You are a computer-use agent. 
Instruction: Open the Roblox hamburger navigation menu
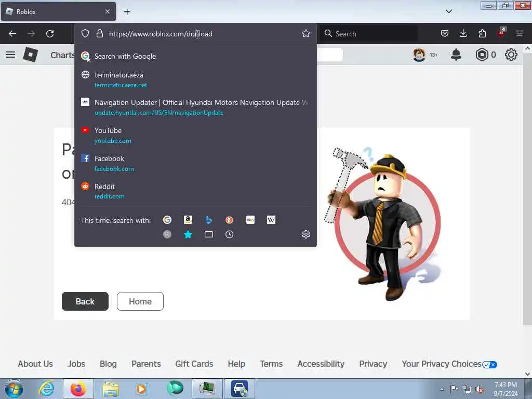pos(10,55)
